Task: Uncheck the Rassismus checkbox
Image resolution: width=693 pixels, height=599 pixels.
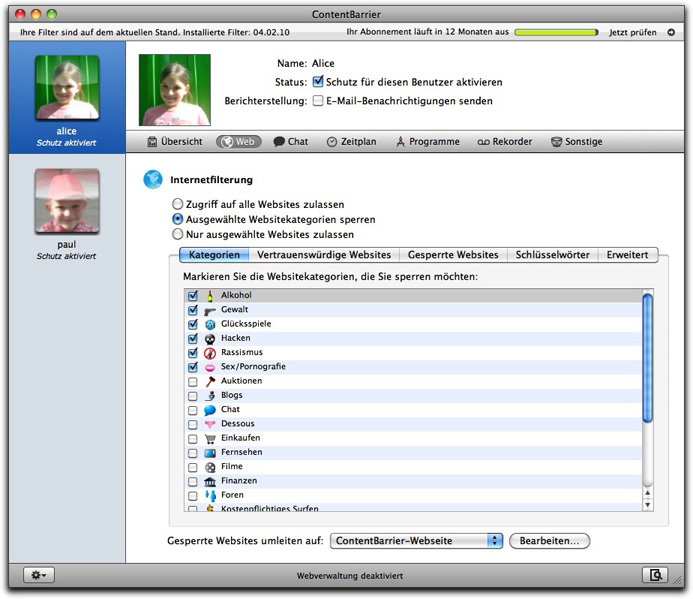Action: click(x=193, y=353)
